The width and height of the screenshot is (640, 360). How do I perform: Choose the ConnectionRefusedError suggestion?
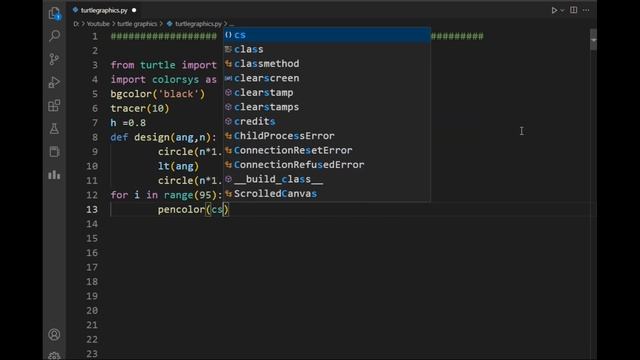[x=327, y=165]
